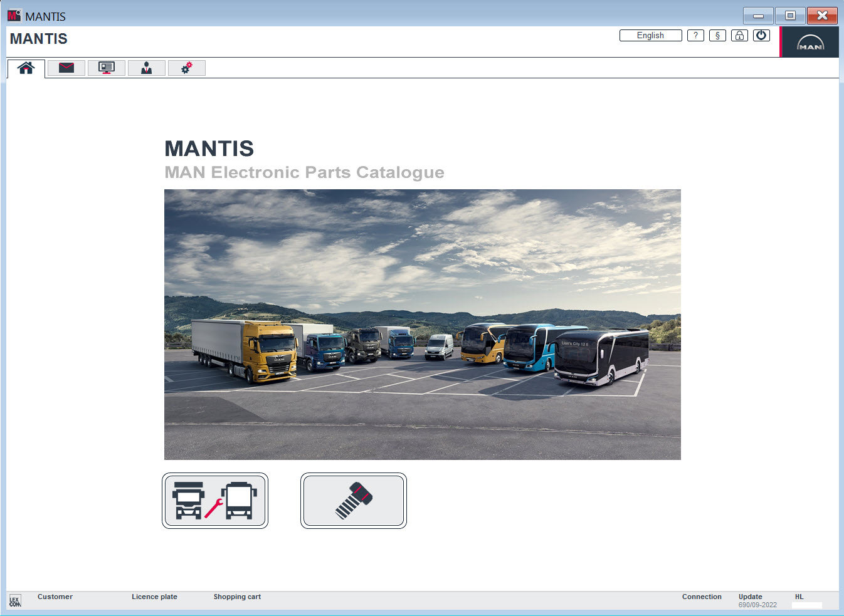Select the Licence plate status bar item
This screenshot has height=616, width=844.
pos(154,597)
